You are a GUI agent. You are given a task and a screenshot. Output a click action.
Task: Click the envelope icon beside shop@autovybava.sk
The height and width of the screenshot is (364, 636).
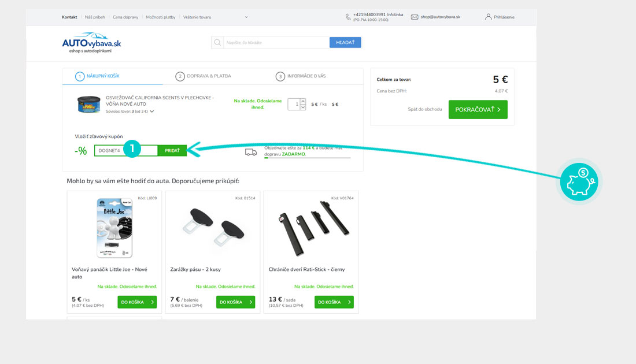[x=414, y=16]
